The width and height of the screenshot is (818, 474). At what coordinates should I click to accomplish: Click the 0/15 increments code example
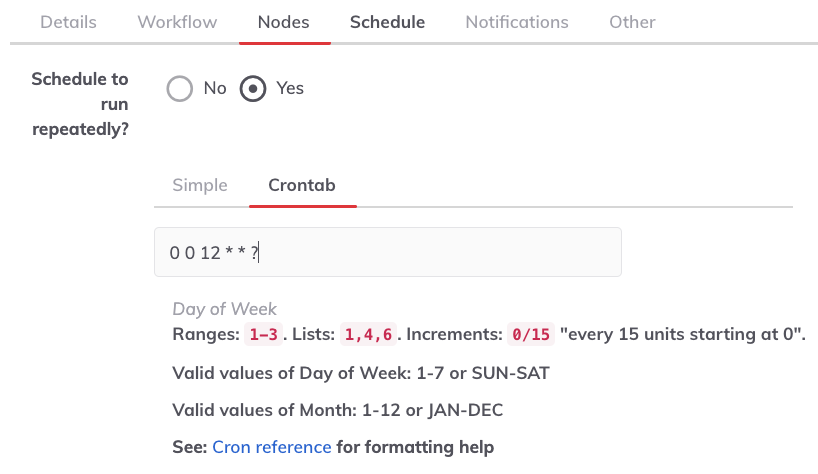531,334
